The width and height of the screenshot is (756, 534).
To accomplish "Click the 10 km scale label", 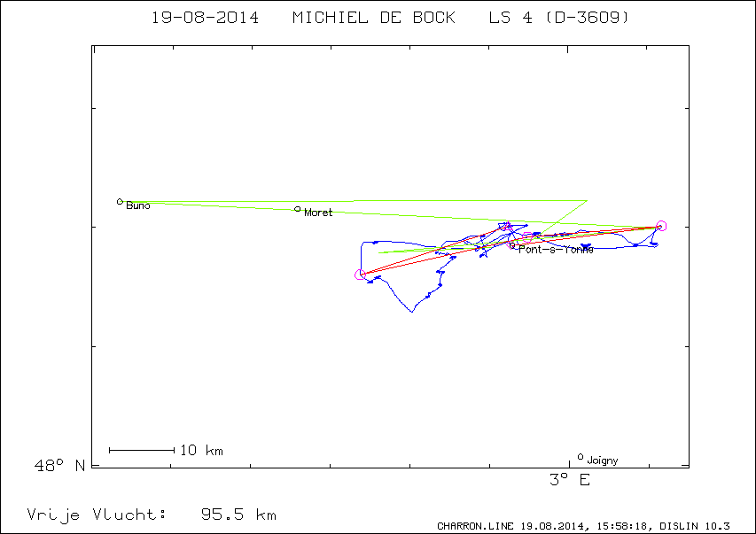I will click(201, 451).
